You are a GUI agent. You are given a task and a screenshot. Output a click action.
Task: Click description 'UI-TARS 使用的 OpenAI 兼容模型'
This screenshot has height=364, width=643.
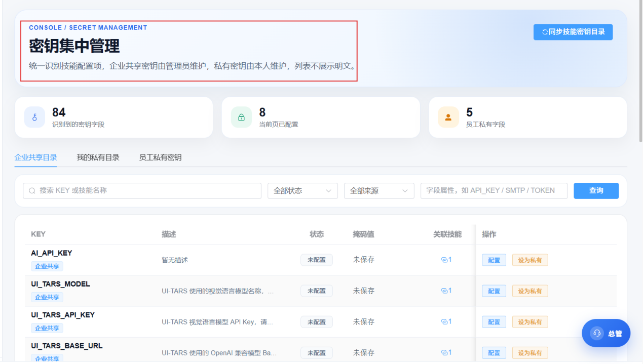219,353
